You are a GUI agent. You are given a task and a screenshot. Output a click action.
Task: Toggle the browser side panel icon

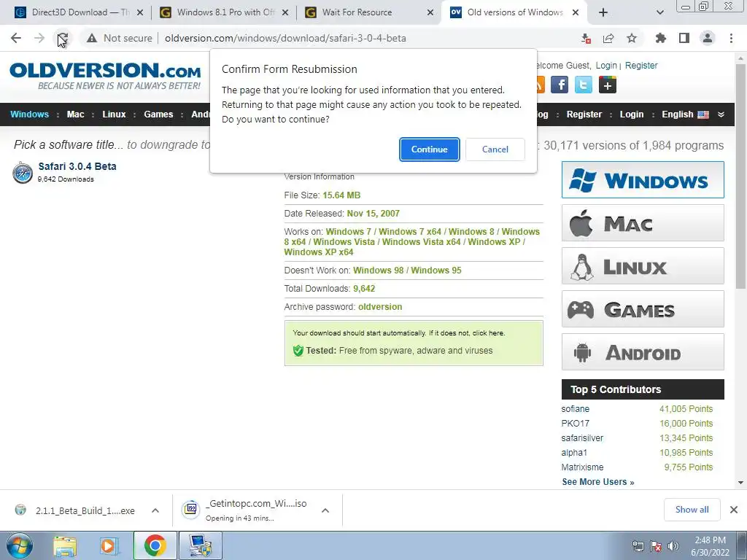click(x=684, y=38)
